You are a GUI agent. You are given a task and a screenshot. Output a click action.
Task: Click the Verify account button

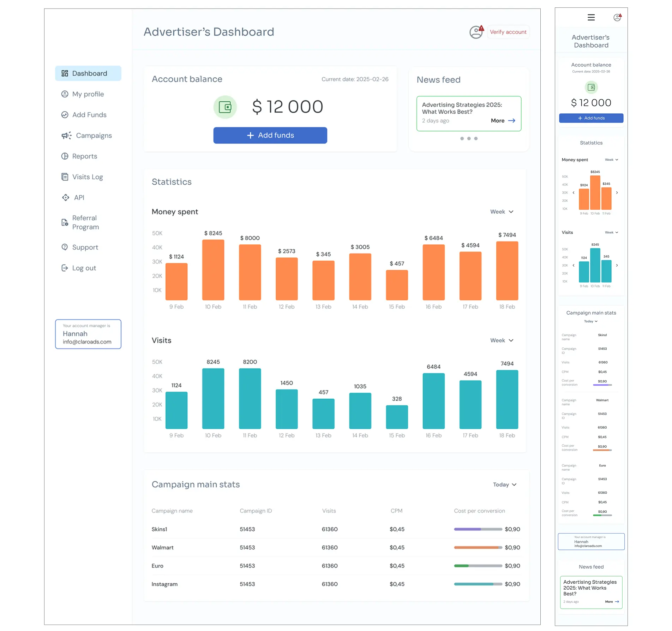(508, 32)
